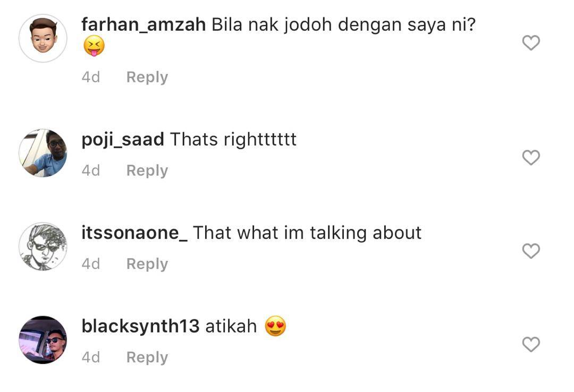
Task: Select 'That what im talking about' comment
Action: click(x=307, y=233)
